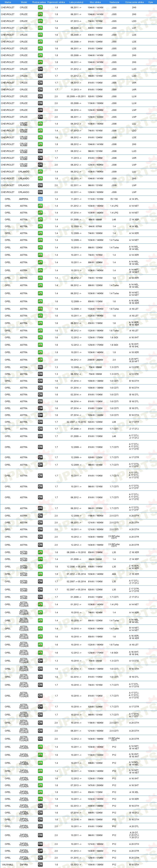Click petrol icon in Orlando LUJ engine row
The height and width of the screenshot is (868, 157).
[x=40, y=171]
